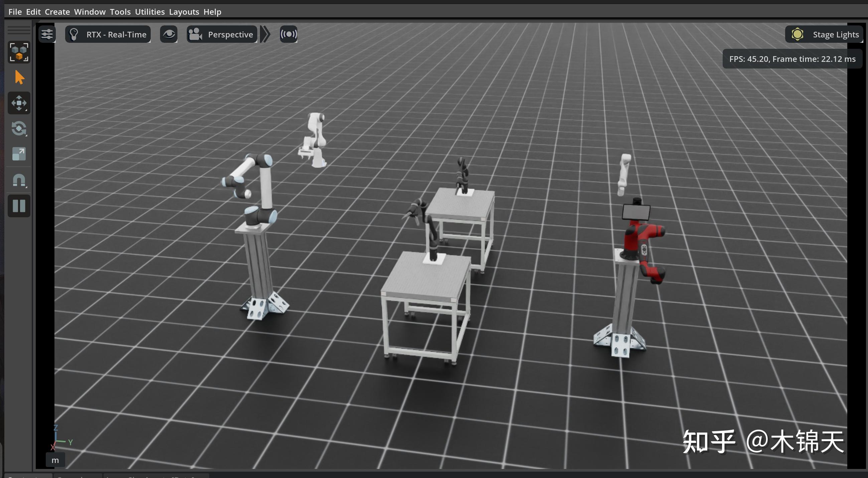868x478 pixels.
Task: Select the selection arrow tool
Action: tap(19, 77)
